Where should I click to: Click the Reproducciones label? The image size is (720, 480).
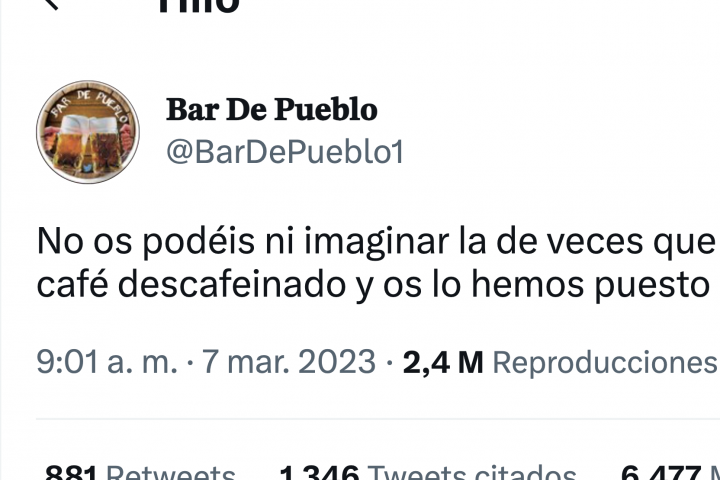606,362
